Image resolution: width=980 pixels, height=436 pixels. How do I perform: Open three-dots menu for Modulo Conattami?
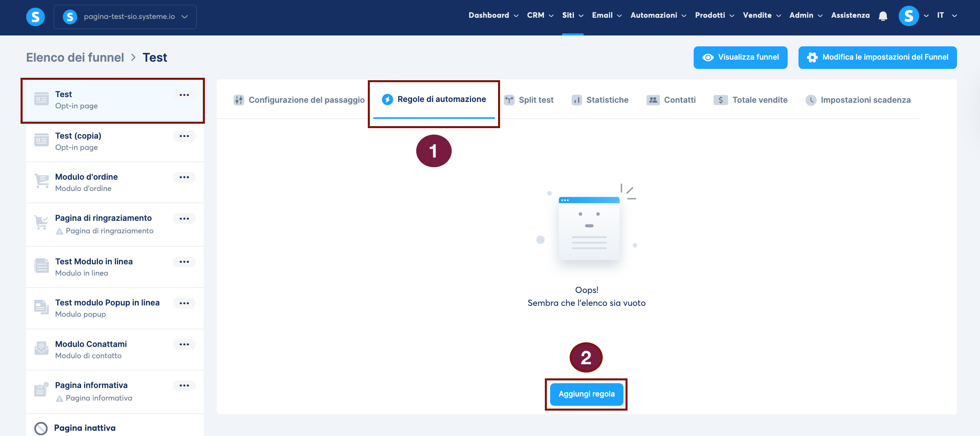[x=184, y=345]
